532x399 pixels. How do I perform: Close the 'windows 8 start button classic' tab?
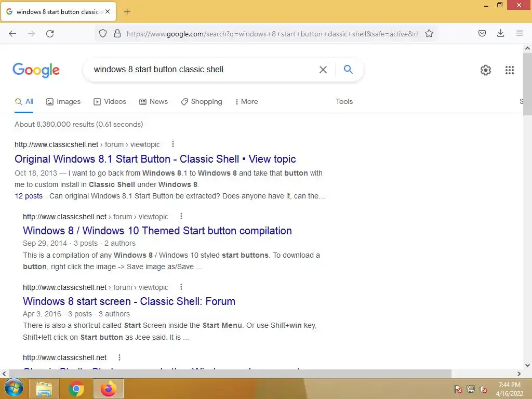(108, 11)
